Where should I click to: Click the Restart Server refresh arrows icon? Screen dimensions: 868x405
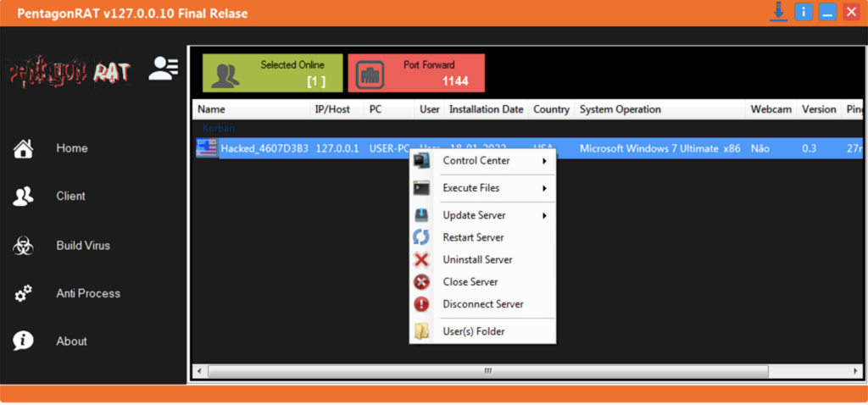click(422, 237)
